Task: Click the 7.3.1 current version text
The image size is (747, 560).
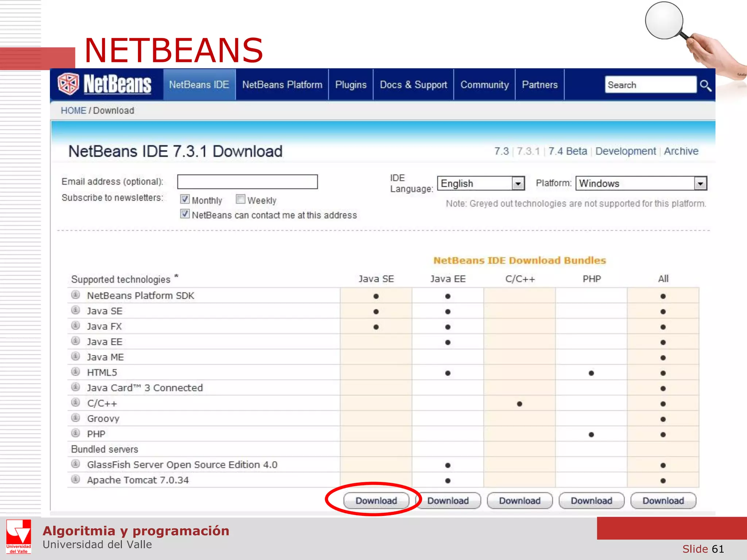Action: click(x=528, y=151)
